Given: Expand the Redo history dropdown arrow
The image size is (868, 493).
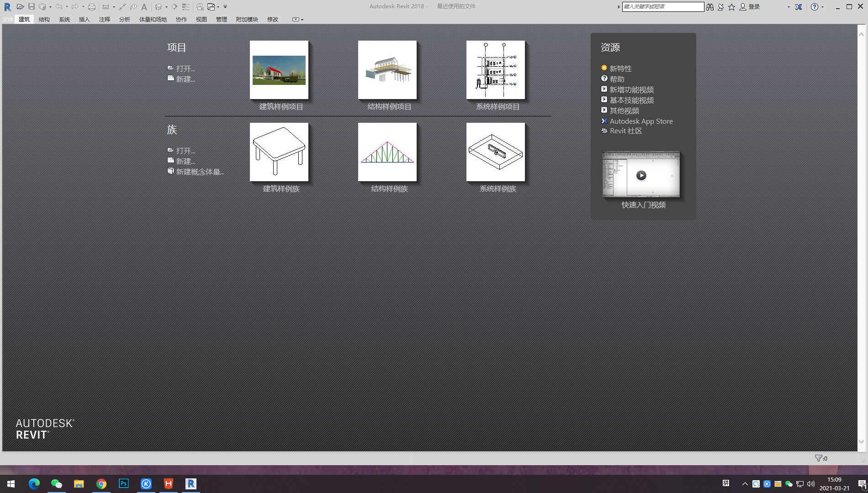Looking at the screenshot, I should (x=83, y=7).
